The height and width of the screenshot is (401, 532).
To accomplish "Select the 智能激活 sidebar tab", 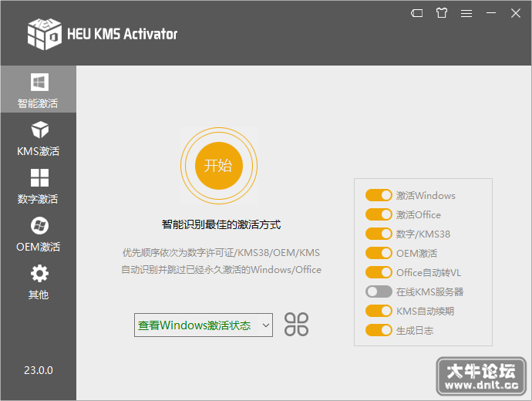I will (x=39, y=89).
